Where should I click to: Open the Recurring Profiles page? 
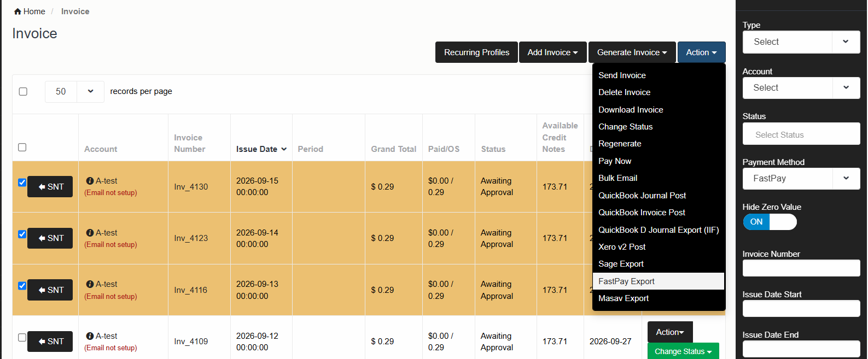click(x=476, y=52)
